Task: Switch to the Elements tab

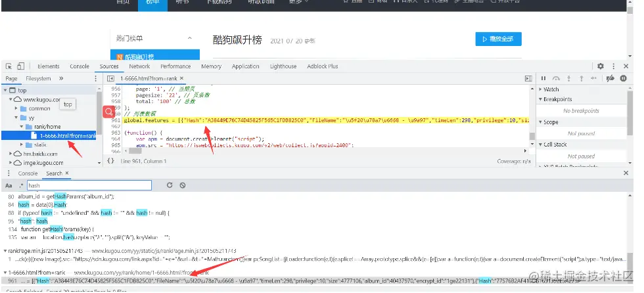Action: pyautogui.click(x=49, y=66)
